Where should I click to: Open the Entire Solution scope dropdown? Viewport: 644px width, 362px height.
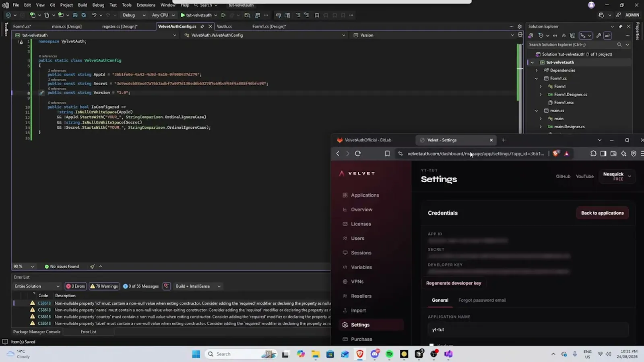[37, 286]
